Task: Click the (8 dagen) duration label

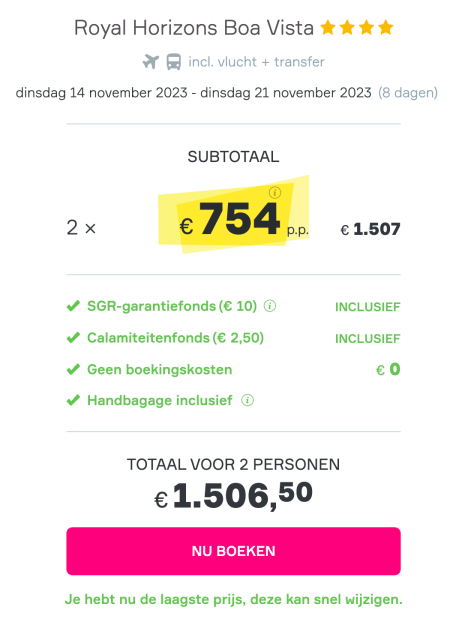Action: coord(408,93)
